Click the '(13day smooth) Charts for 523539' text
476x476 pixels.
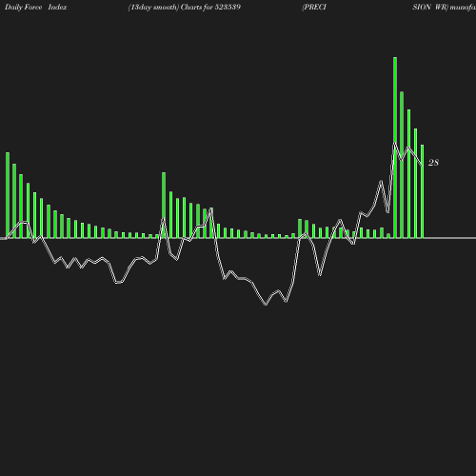pos(185,8)
